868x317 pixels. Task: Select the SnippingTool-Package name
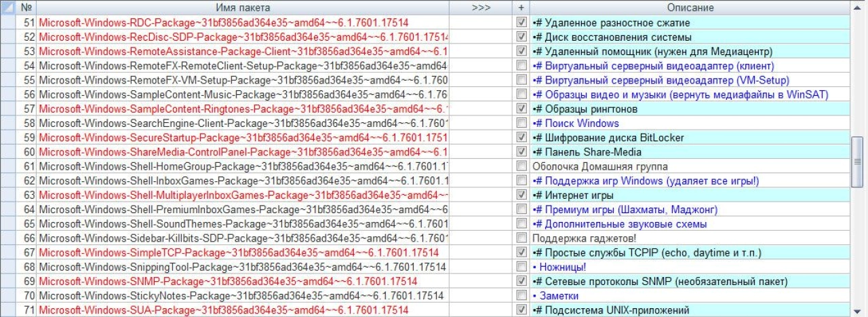pos(243,267)
